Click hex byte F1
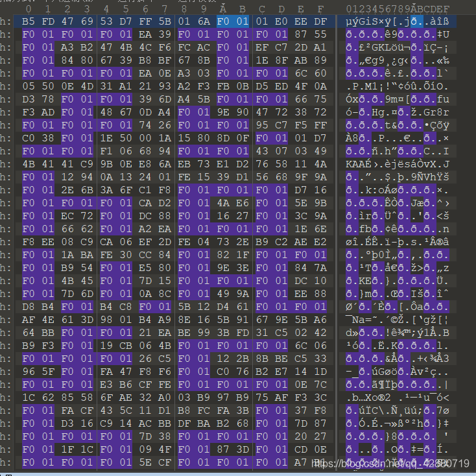 click(106, 151)
